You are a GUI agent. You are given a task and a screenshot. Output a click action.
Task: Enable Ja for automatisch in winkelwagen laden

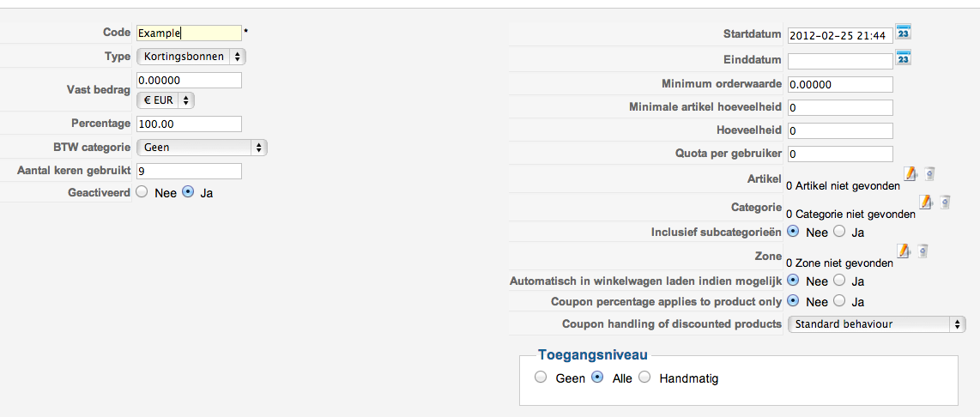coord(840,281)
